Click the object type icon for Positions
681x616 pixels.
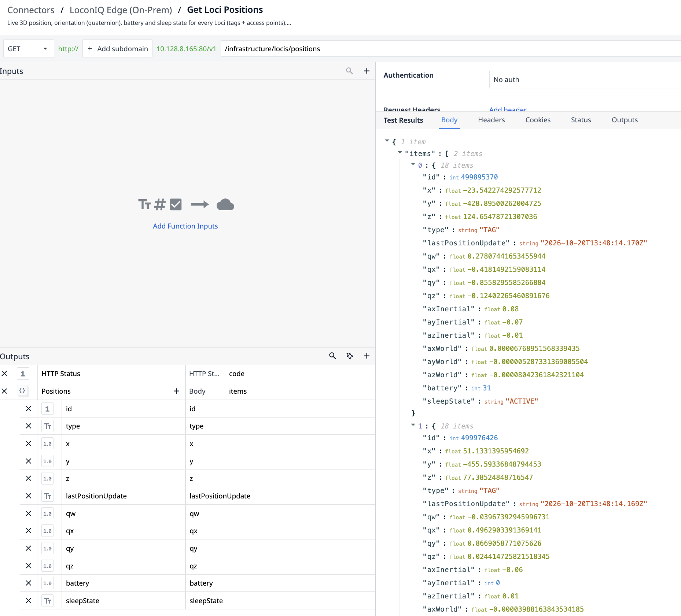23,391
